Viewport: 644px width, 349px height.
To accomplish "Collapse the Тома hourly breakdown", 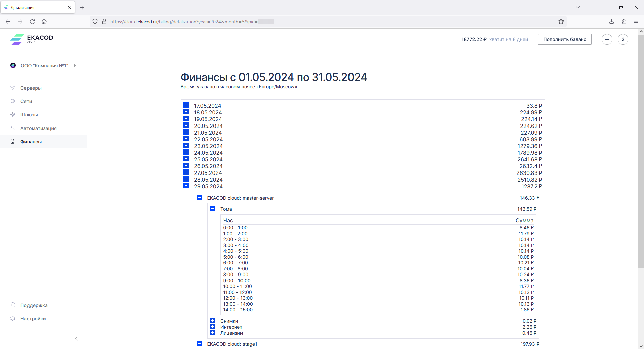I will click(x=213, y=209).
